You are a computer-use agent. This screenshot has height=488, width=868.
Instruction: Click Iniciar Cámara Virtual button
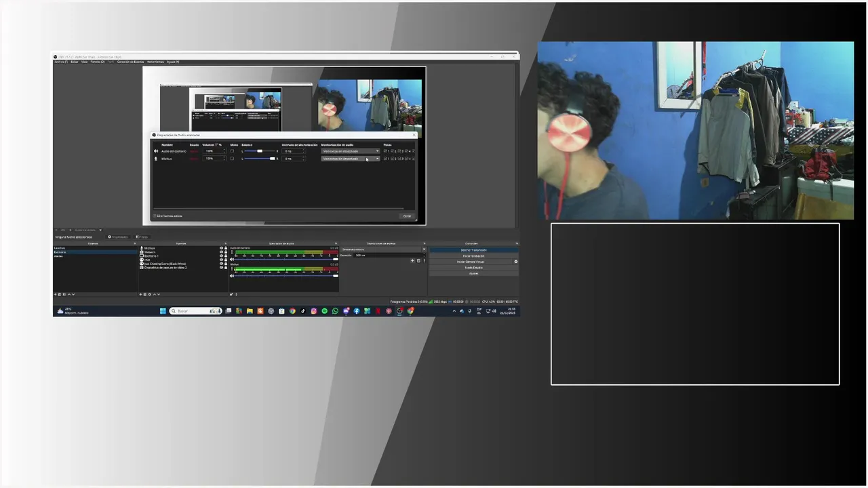471,262
